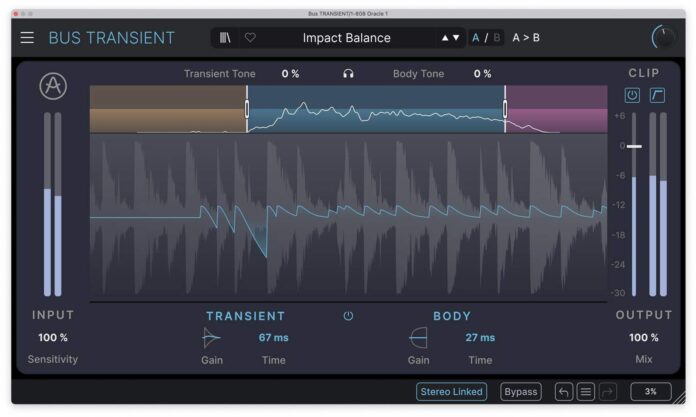The image size is (696, 417).
Task: Click the Arturia logo icon
Action: (53, 87)
